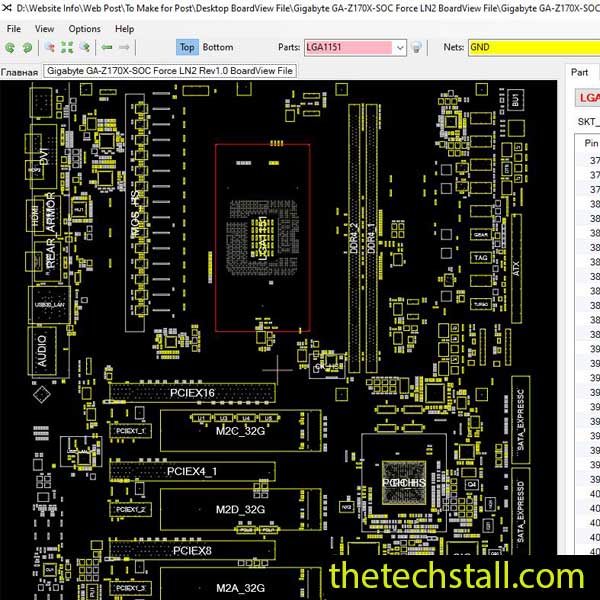600x600 pixels.
Task: Select the Gigabyte GA-Z170X-SOC Force LN2 Rev1.0 tab
Action: [x=170, y=71]
